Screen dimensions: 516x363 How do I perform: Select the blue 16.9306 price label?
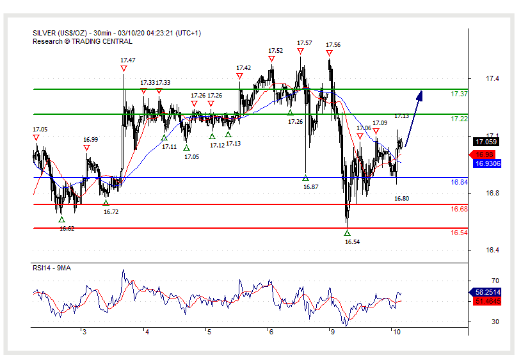(487, 163)
